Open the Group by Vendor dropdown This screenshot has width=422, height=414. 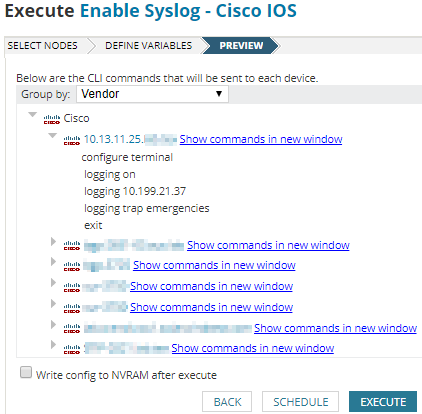pyautogui.click(x=152, y=94)
